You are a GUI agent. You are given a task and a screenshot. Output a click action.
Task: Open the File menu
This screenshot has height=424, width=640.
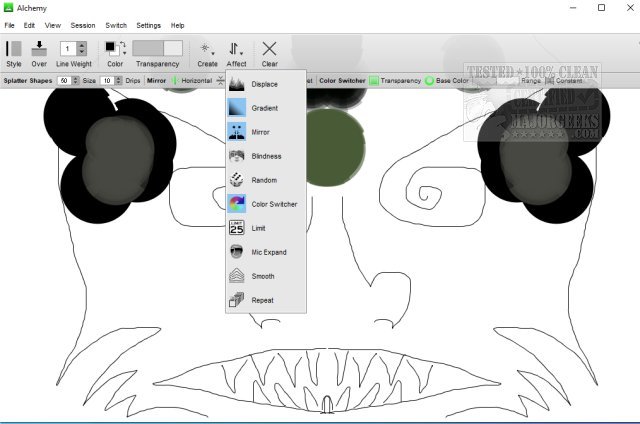click(x=9, y=25)
